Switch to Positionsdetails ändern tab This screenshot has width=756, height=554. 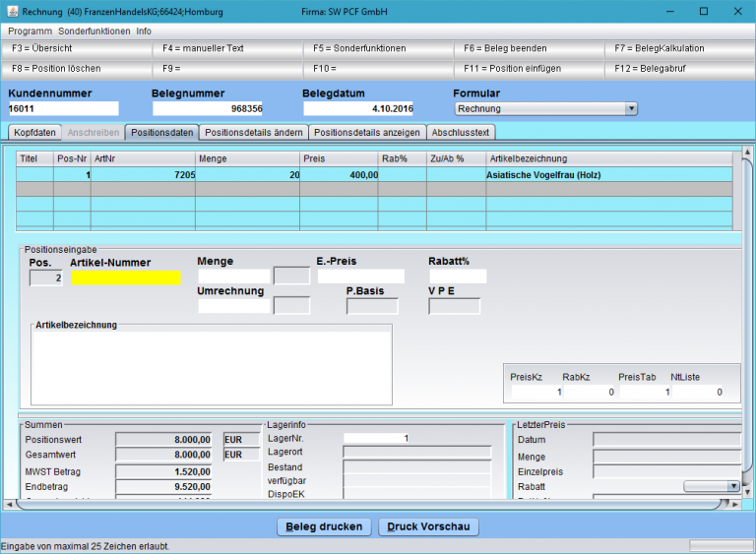click(x=253, y=132)
